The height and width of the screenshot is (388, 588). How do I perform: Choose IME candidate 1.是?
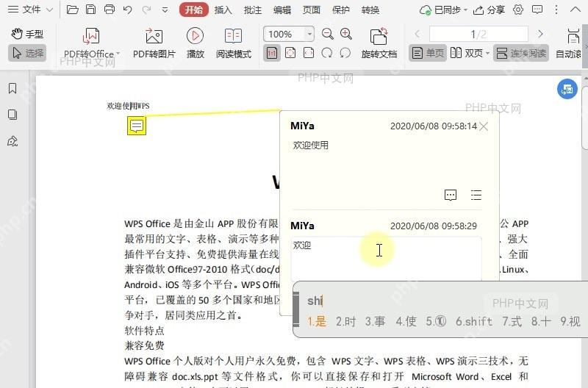[317, 321]
